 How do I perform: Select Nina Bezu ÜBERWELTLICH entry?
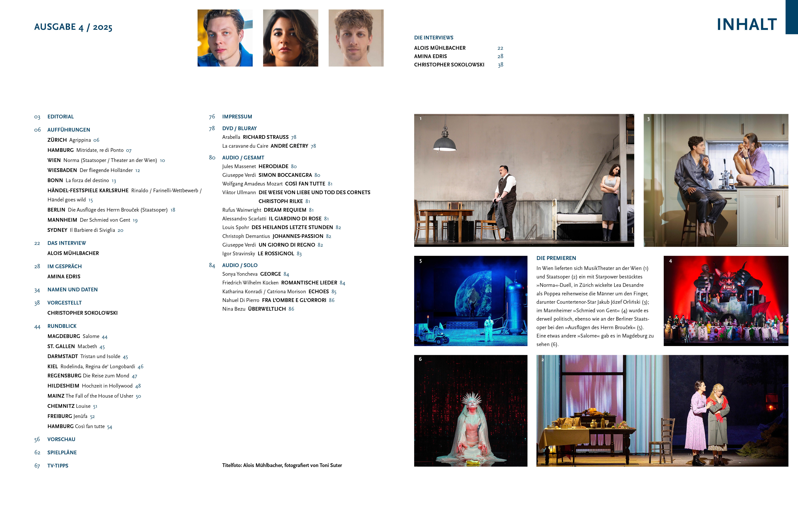tap(258, 309)
